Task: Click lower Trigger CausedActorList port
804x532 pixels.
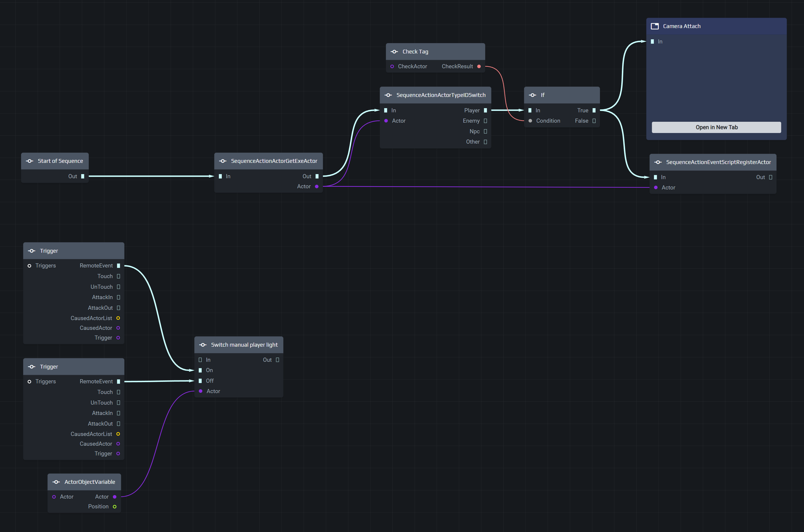Action: pos(118,434)
